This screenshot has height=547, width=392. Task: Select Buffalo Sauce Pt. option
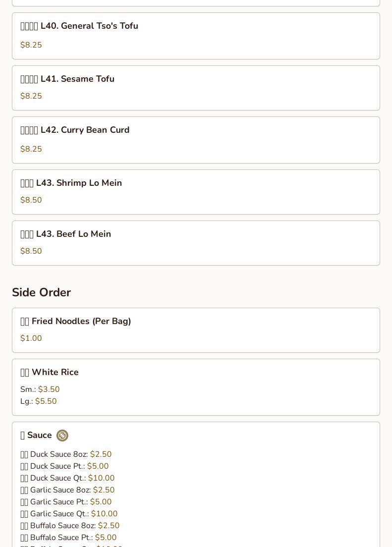click(68, 537)
